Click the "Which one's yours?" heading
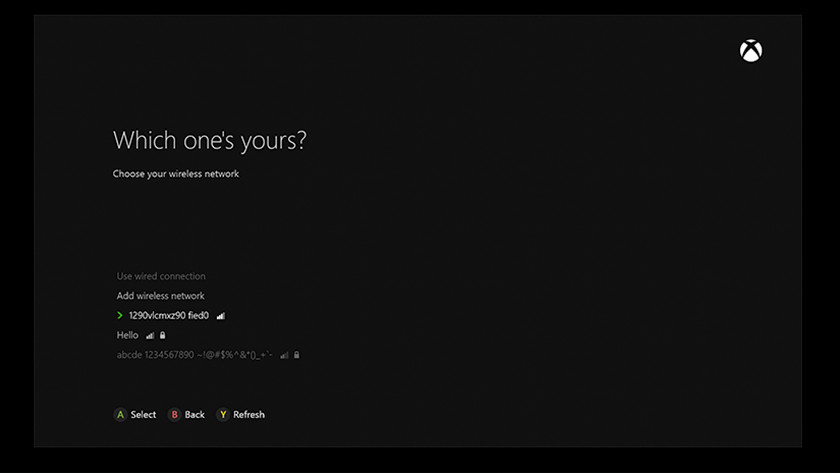This screenshot has width=840, height=473. pyautogui.click(x=210, y=140)
